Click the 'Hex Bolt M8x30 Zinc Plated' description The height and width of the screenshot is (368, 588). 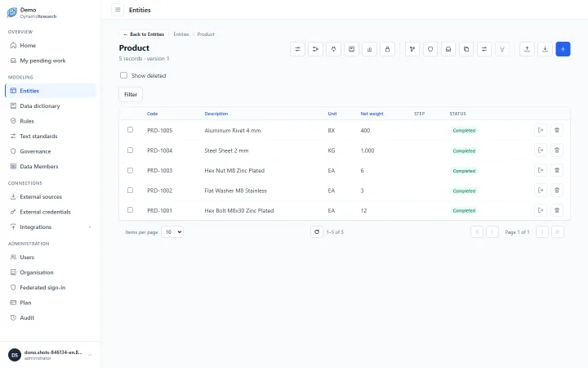[x=238, y=210]
